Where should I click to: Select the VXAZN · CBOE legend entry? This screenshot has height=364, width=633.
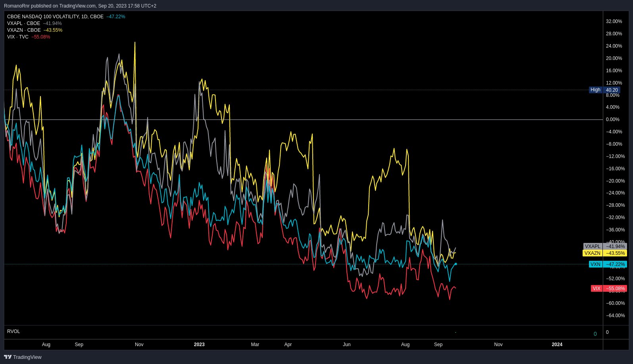tap(24, 30)
